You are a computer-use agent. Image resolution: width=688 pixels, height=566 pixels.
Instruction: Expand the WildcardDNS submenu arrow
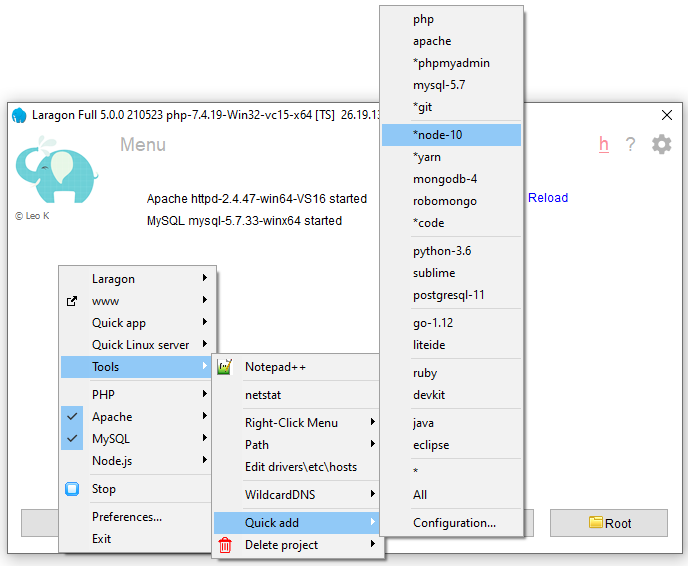click(x=373, y=494)
